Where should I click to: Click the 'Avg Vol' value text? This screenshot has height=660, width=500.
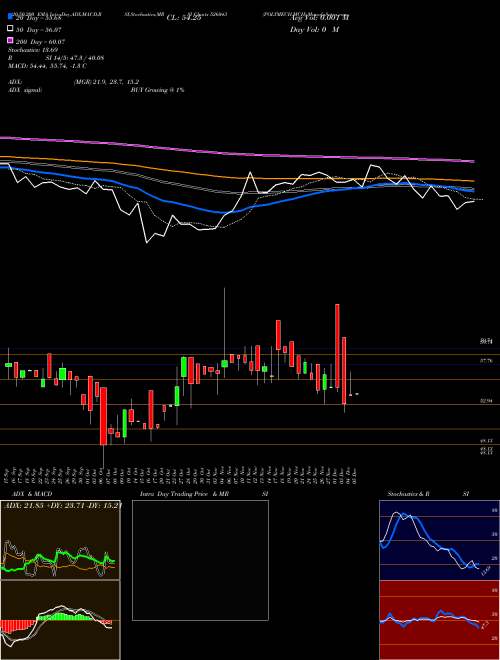point(319,18)
